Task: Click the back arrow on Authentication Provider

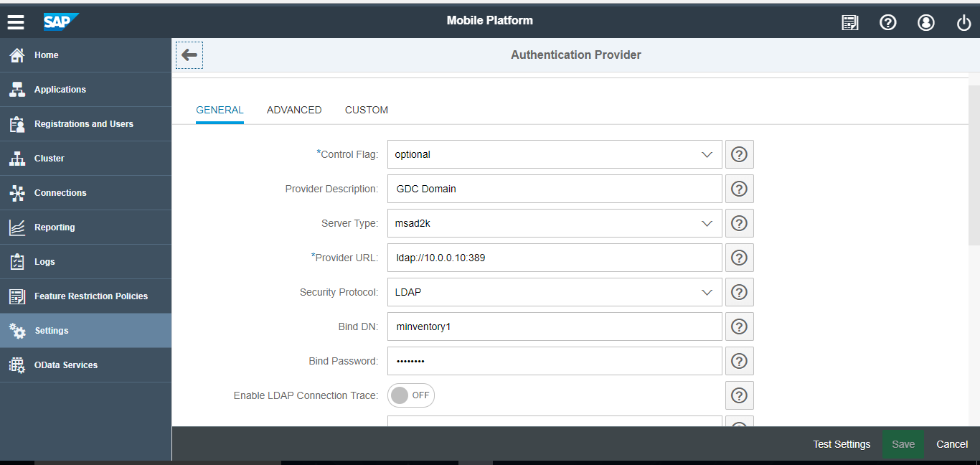Action: click(189, 55)
